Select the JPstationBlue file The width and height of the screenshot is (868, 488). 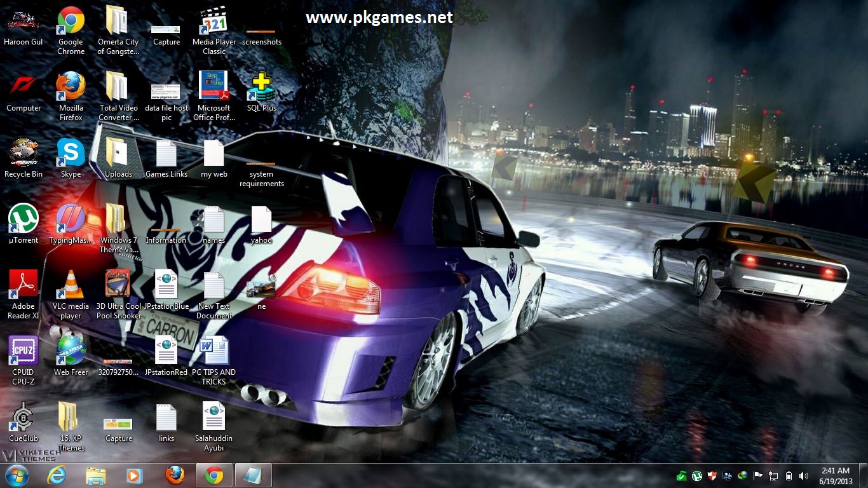[x=166, y=290]
